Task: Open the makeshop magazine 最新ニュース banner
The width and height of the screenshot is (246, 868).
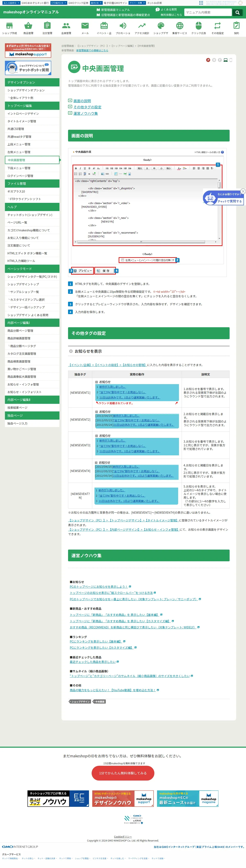Action: [188, 798]
